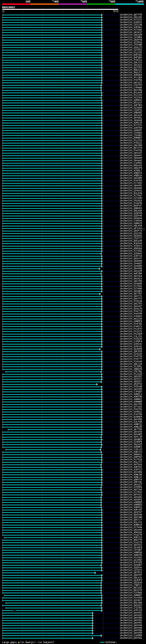The height and width of the screenshot is (644, 146).
Task: Select the UniRef100_P20866 hit label
Action: click(131, 593)
